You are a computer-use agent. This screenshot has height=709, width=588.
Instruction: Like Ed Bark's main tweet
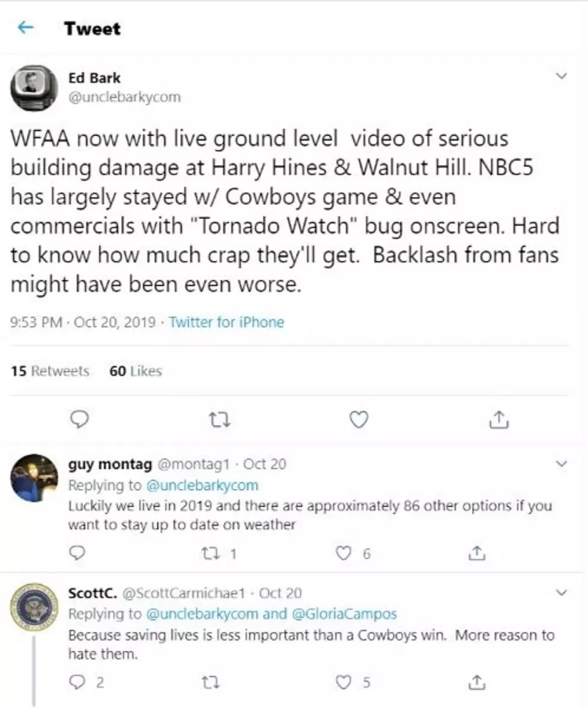(359, 419)
